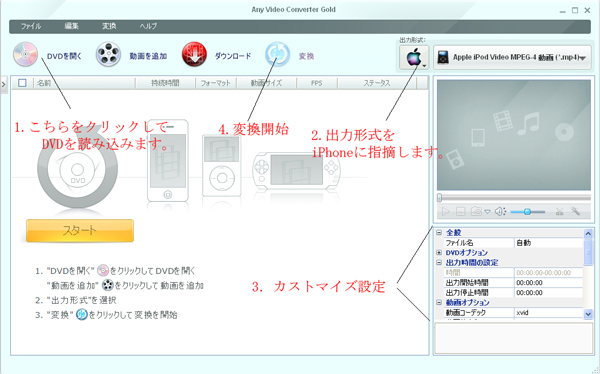Click the ファイル名 value 自動
The image size is (600, 374).
[549, 243]
